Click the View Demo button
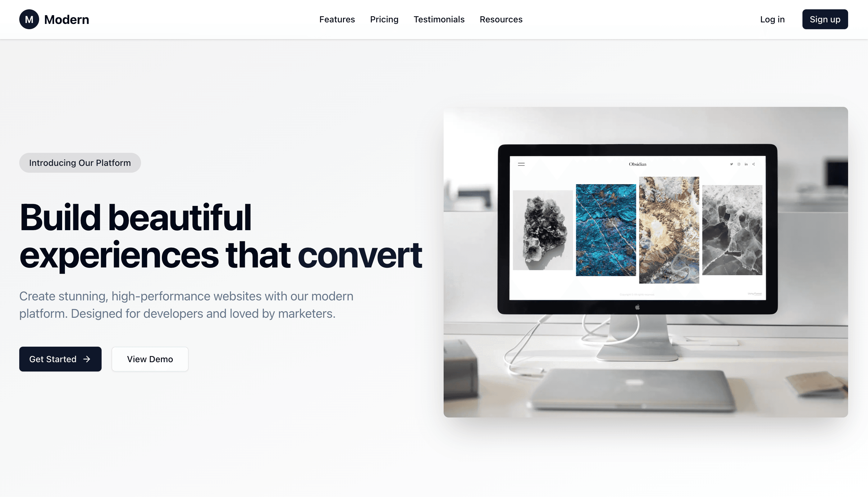This screenshot has width=868, height=497. click(150, 359)
